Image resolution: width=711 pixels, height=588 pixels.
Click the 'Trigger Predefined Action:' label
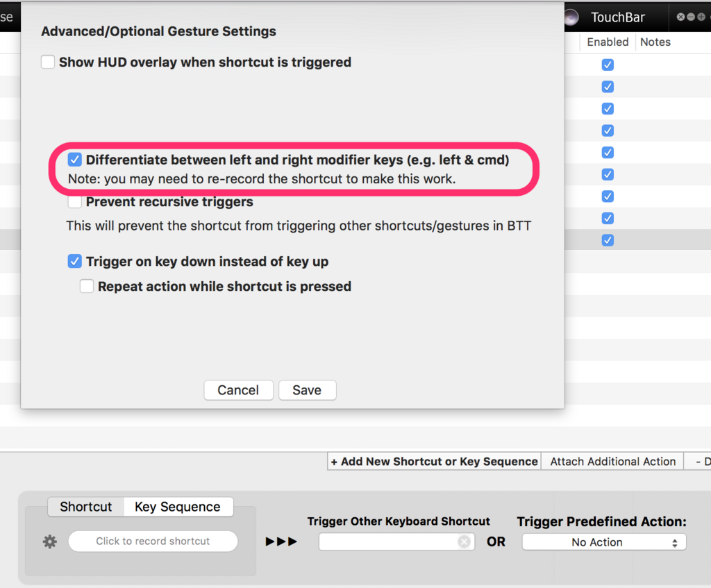point(602,521)
